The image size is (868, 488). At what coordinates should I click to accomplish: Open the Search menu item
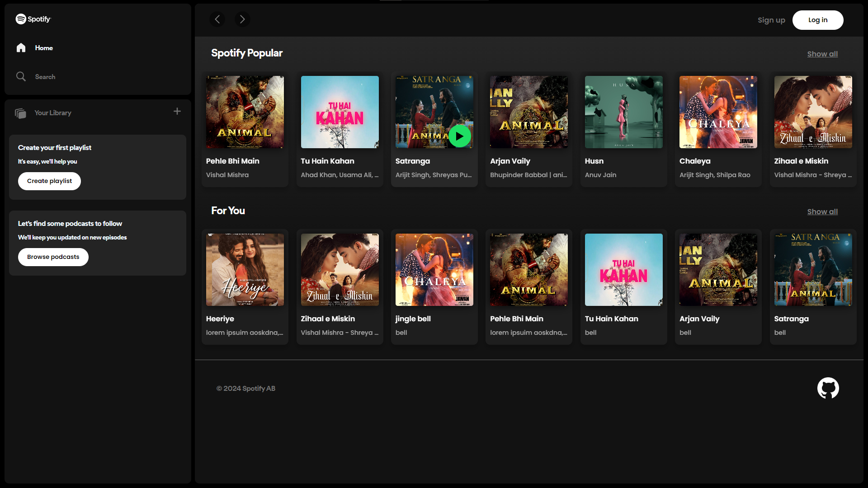(45, 77)
